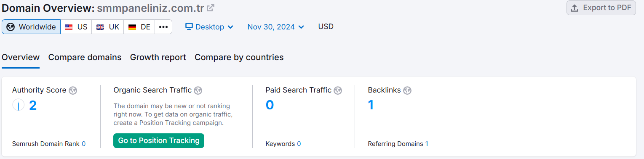Open the Referring Domains count 1

(427, 144)
